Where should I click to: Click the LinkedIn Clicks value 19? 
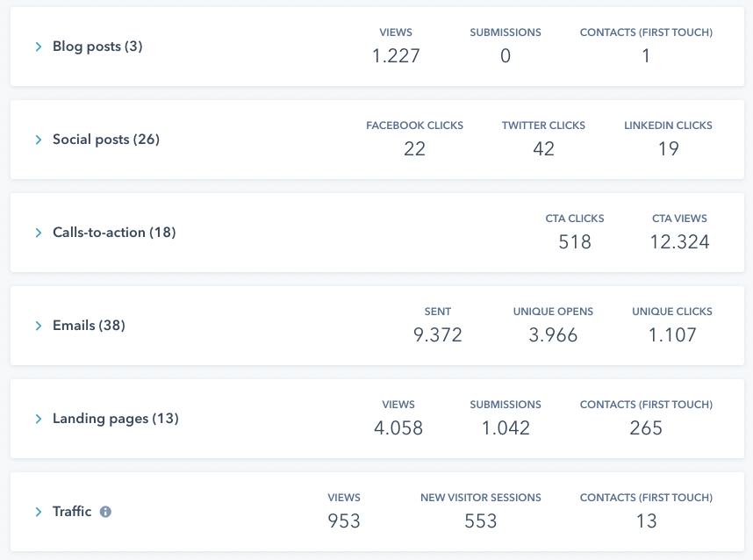click(x=668, y=149)
